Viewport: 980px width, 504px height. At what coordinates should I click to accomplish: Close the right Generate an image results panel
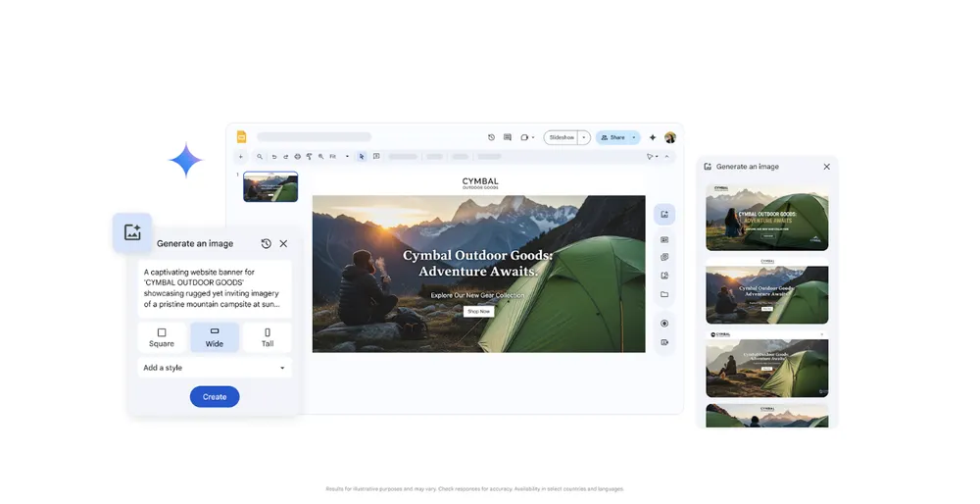point(827,167)
